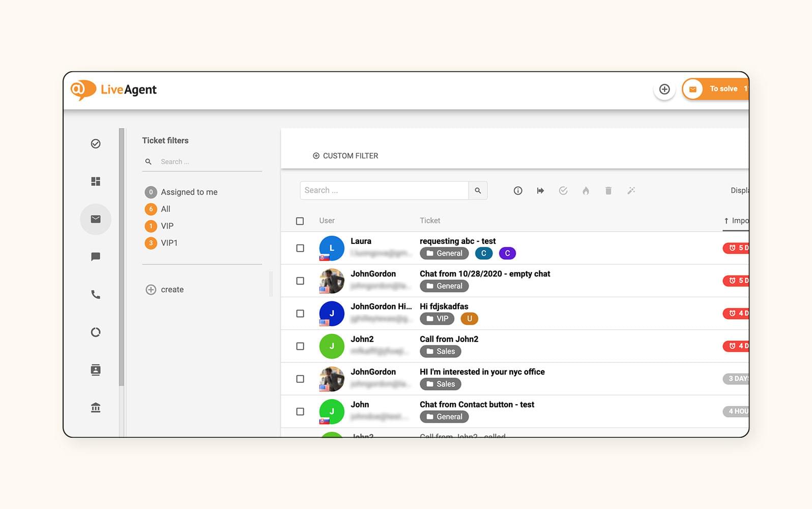Click the user name John2
Image resolution: width=812 pixels, height=509 pixels.
(362, 339)
